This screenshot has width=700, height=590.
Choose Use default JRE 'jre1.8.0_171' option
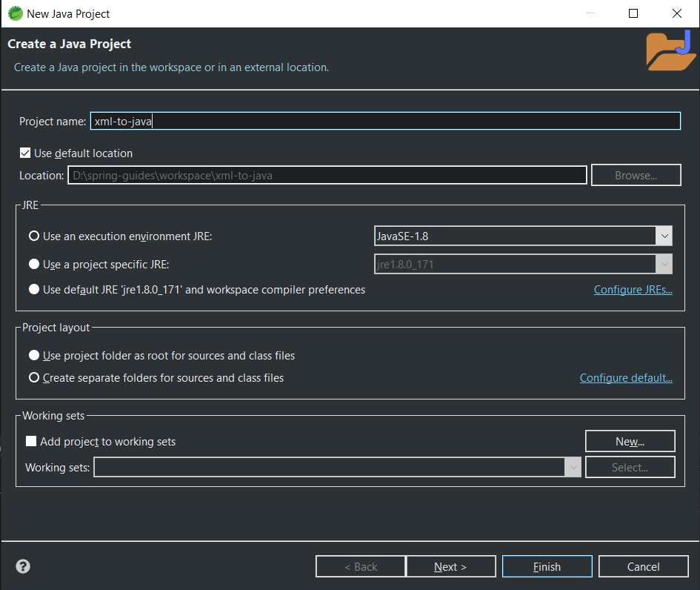(34, 290)
